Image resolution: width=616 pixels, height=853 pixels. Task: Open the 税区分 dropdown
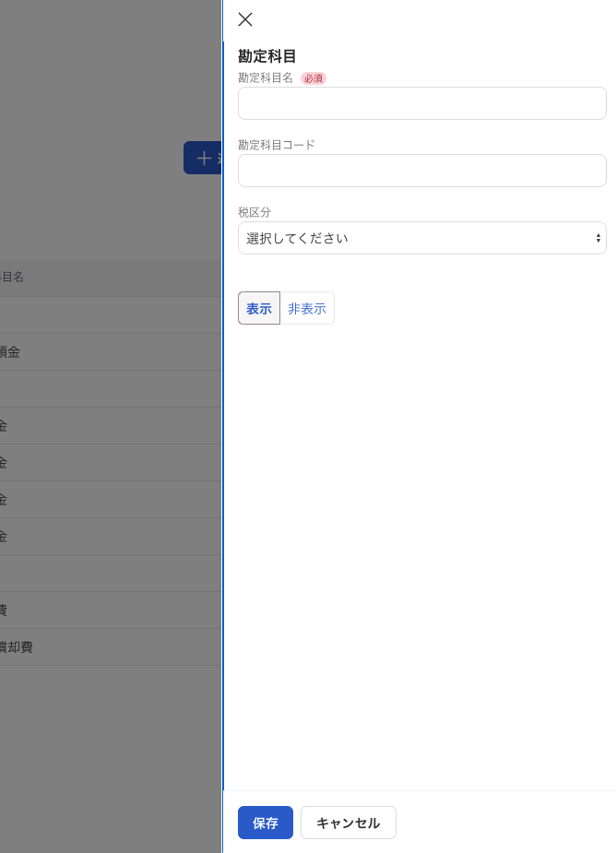coord(421,238)
